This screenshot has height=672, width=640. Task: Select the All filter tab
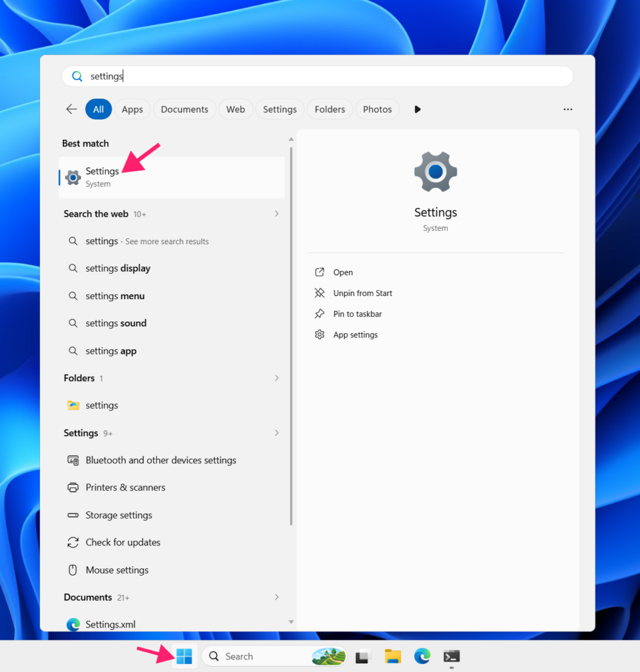point(98,110)
